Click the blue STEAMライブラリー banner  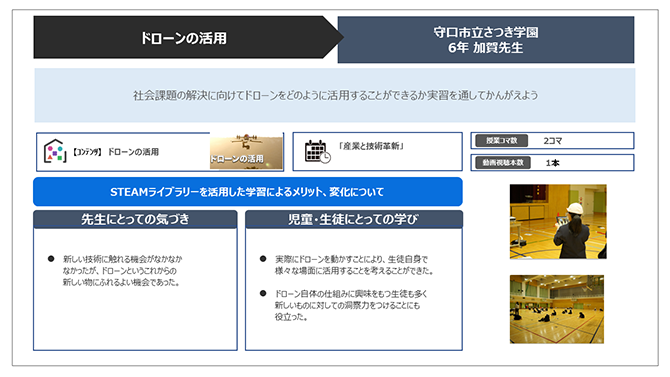tap(248, 192)
